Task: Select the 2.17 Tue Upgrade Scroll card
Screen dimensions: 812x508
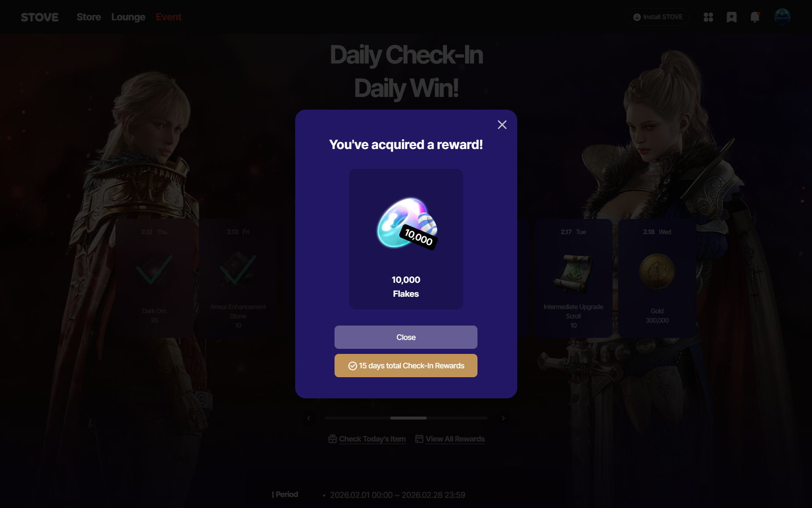Action: pos(573,278)
